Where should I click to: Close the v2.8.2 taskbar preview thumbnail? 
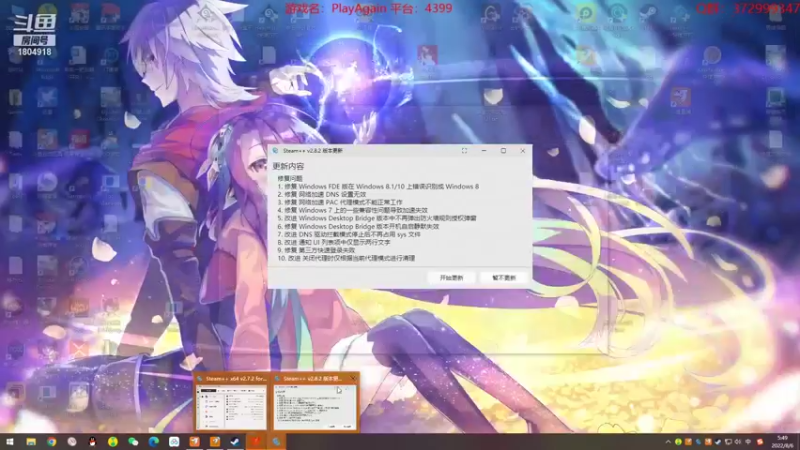pos(353,379)
